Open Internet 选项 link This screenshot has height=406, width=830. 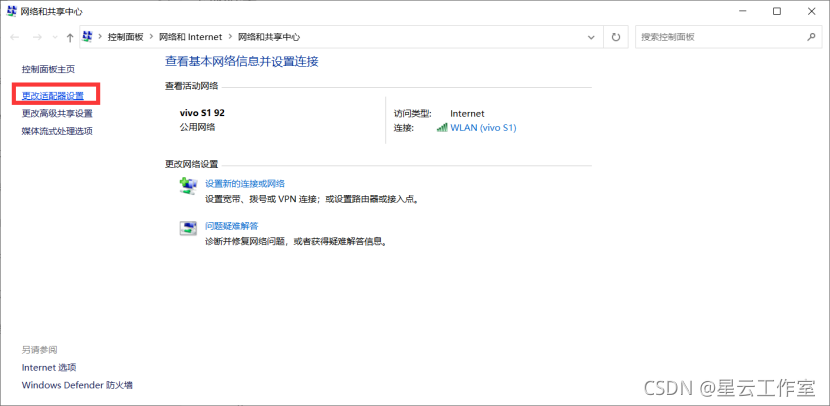49,367
